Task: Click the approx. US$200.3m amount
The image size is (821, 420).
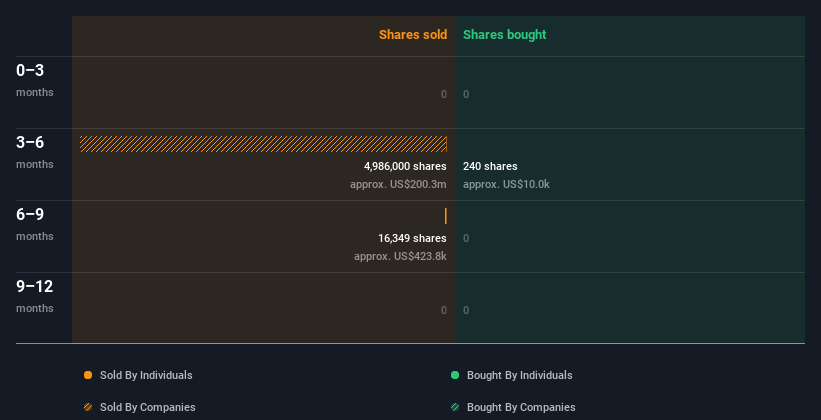Action: pos(398,184)
